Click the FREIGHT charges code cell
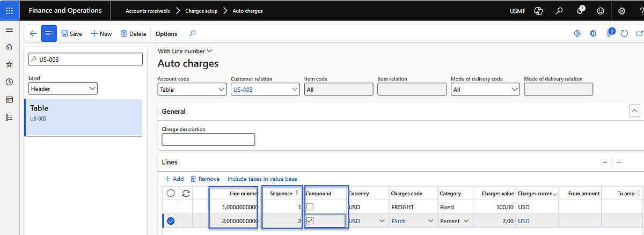This screenshot has width=644, height=235. coord(412,207)
